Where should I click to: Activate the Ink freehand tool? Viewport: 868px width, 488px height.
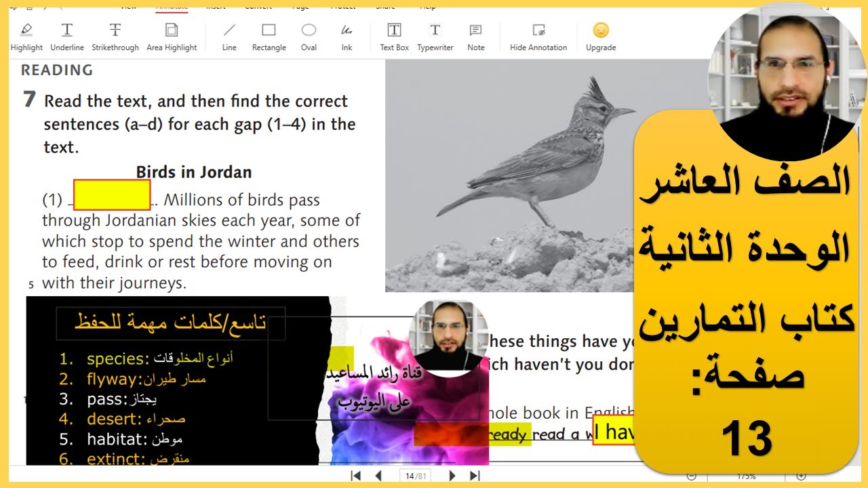[x=347, y=37]
